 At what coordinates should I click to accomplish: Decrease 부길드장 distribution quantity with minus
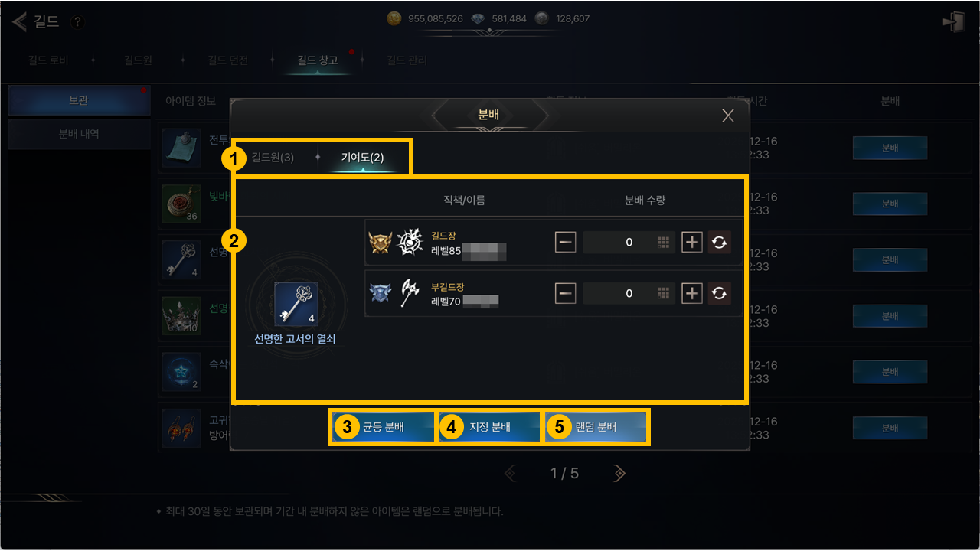566,293
